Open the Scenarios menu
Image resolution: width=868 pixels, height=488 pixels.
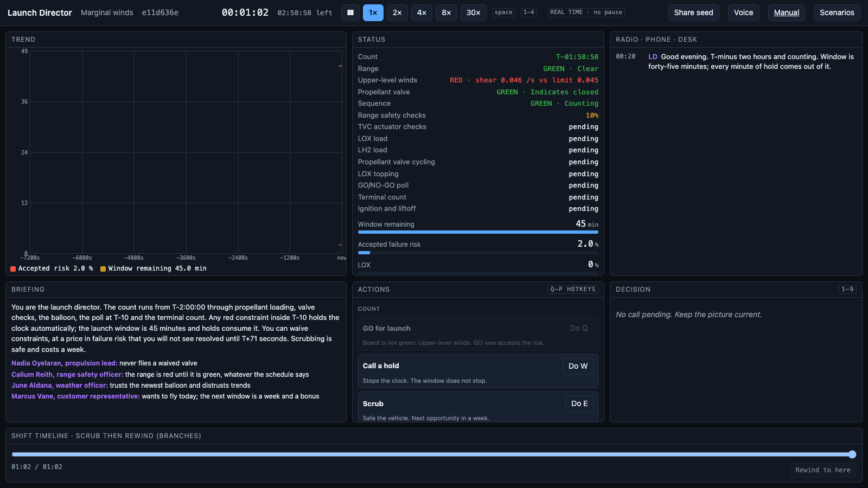click(x=837, y=12)
